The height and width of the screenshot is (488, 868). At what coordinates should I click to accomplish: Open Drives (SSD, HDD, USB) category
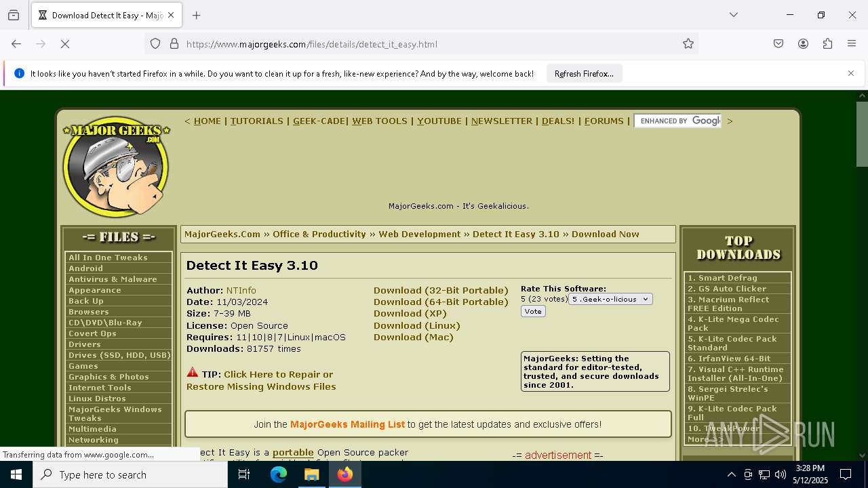click(x=118, y=355)
